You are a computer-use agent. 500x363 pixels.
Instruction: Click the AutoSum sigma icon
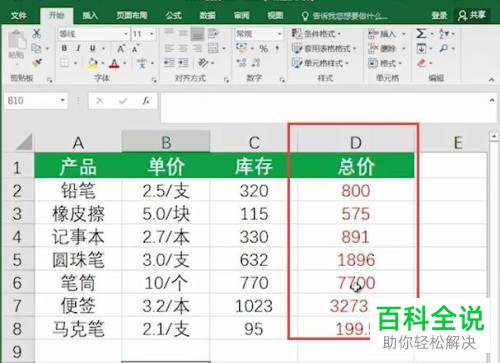(421, 33)
